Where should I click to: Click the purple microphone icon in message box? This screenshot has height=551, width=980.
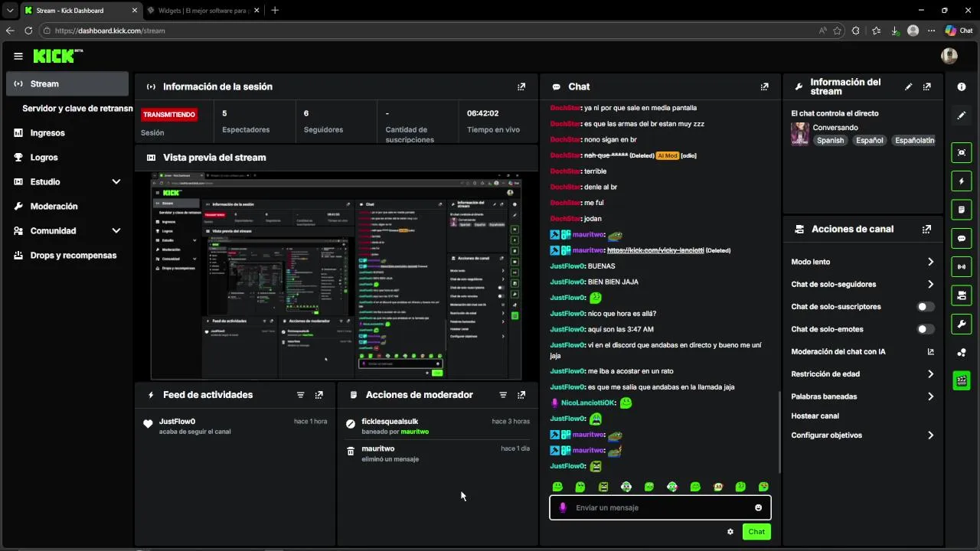[563, 507]
